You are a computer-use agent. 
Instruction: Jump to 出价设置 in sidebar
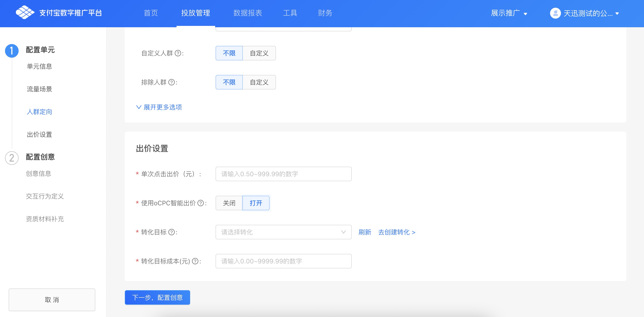point(39,135)
